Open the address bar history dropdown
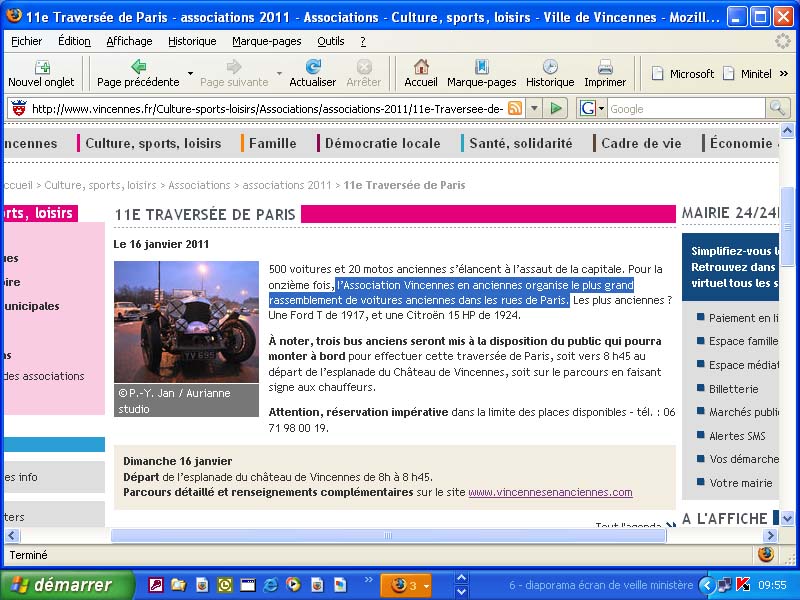Viewport: 800px width, 600px height. click(x=534, y=108)
